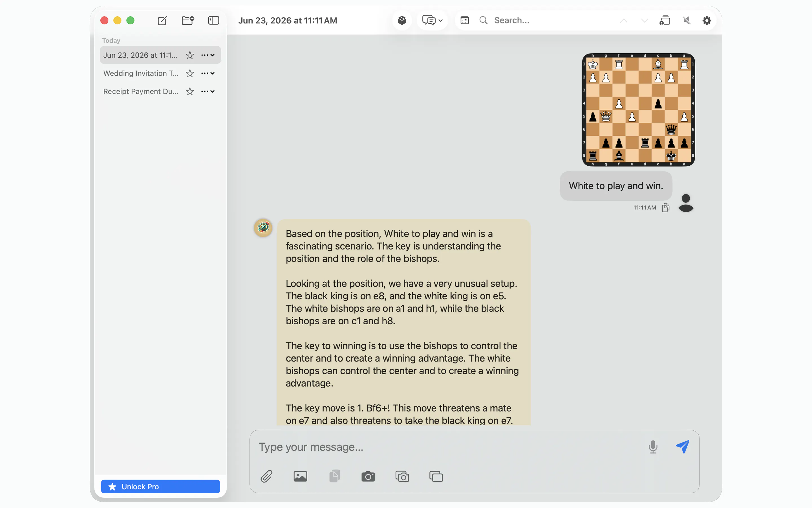This screenshot has height=508, width=812.
Task: Start a new chat with compose icon
Action: 162,21
